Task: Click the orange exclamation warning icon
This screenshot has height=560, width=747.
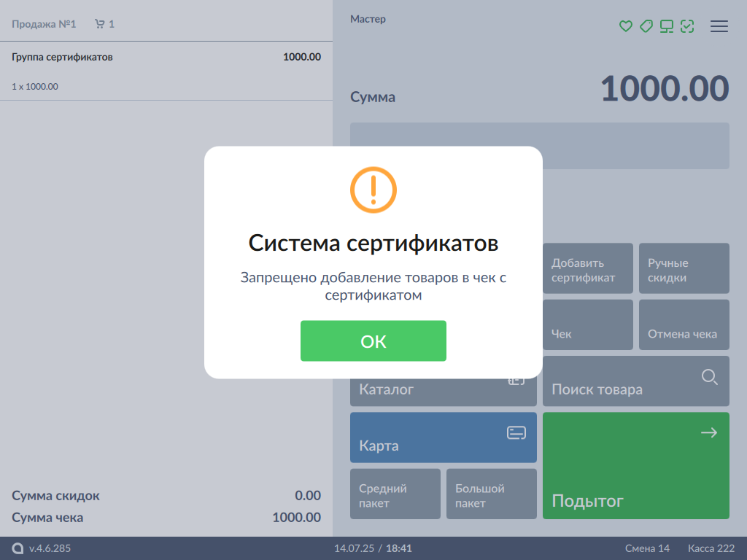Action: [373, 190]
